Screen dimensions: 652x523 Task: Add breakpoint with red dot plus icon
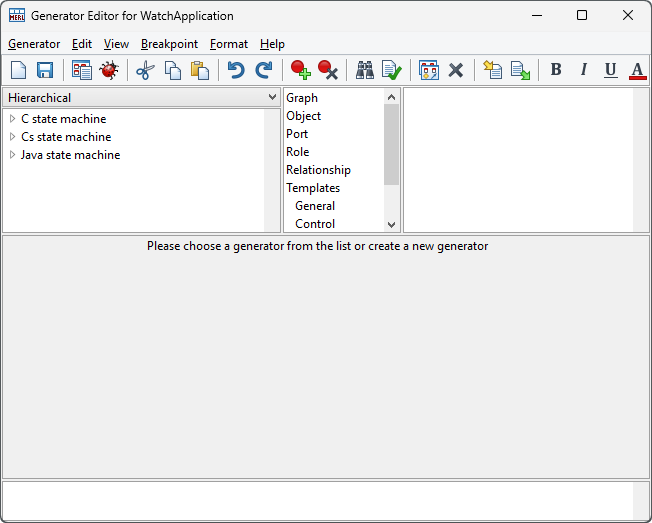coord(300,70)
